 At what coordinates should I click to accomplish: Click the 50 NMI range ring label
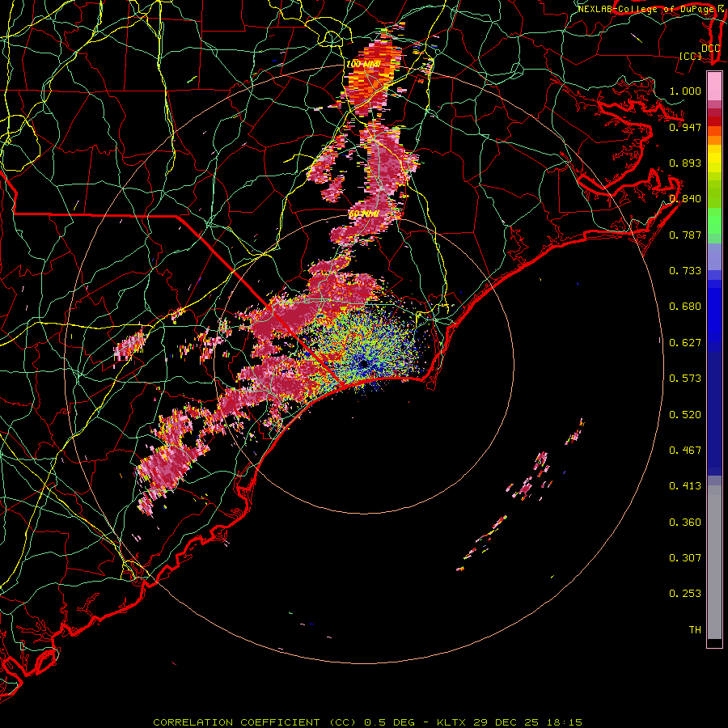363,214
